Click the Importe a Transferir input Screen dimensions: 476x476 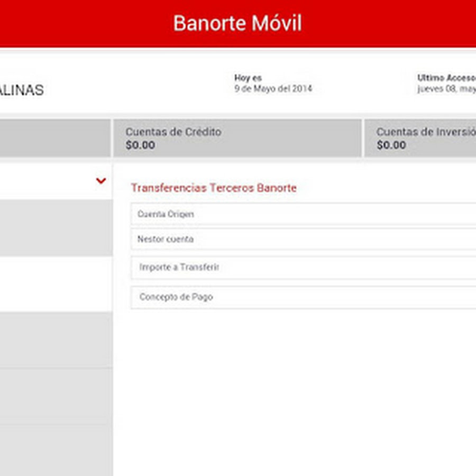coord(304,268)
